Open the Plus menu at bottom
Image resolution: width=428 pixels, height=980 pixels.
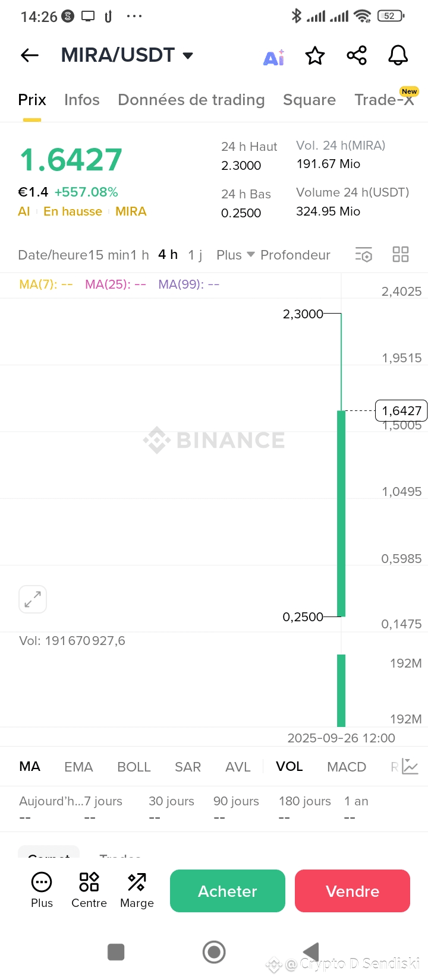point(42,890)
